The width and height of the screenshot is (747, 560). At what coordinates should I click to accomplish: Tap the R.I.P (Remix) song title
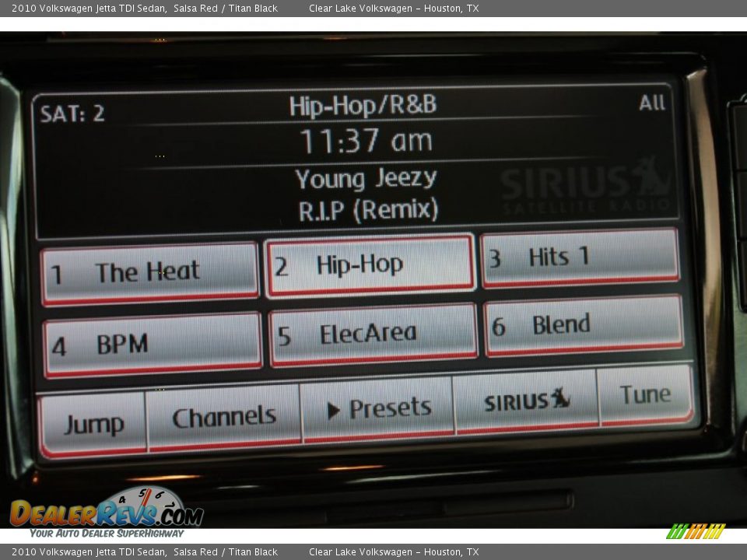[368, 209]
